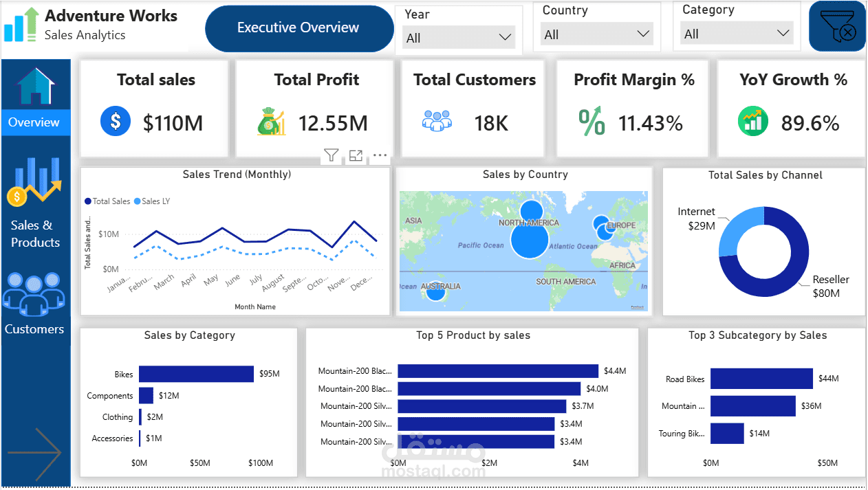This screenshot has height=490, width=868.
Task: Click the Reseller $80M label
Action: [831, 286]
